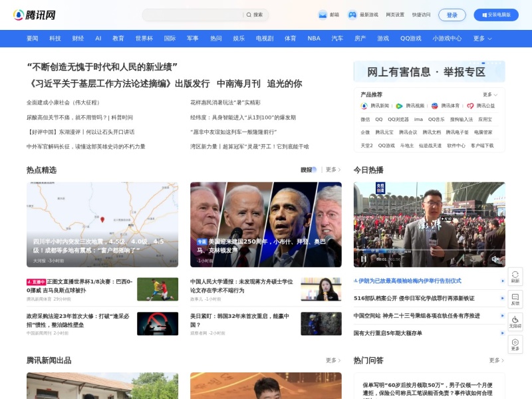Image resolution: width=532 pixels, height=399 pixels.
Task: Click the search input field
Action: (x=193, y=15)
